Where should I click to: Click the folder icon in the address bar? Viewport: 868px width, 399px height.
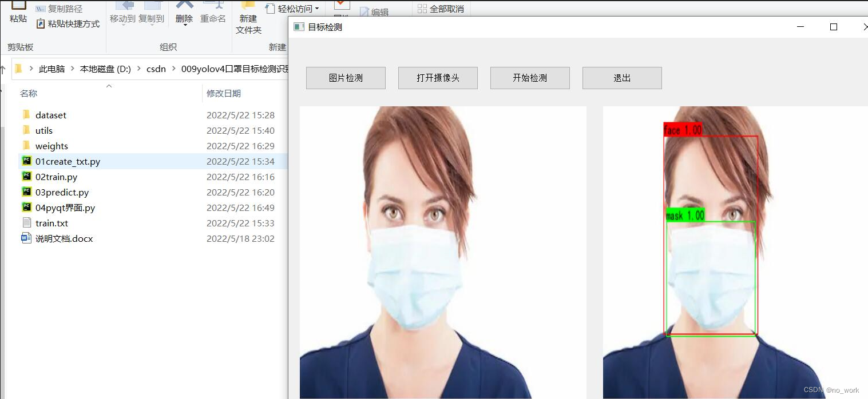tap(18, 69)
